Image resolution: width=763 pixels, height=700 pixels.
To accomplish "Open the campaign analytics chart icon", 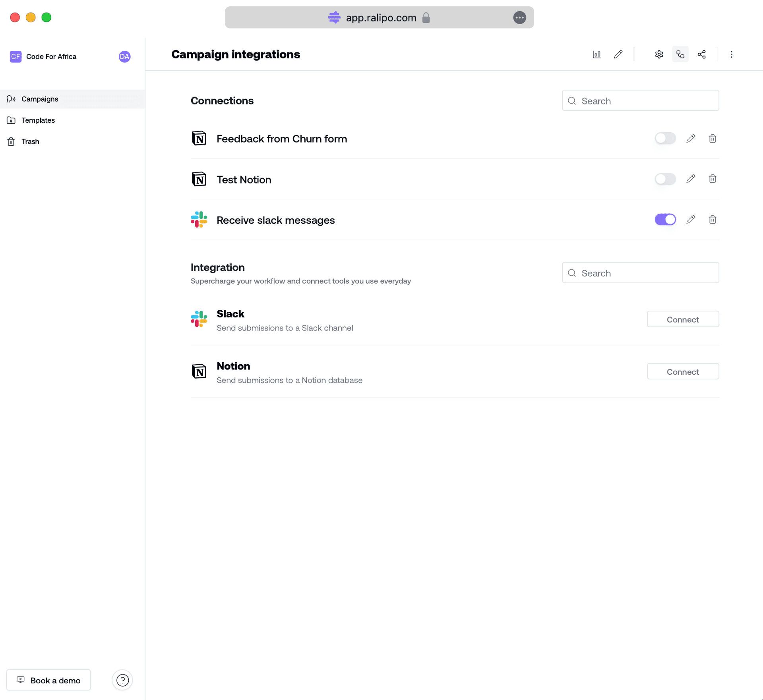I will point(596,54).
